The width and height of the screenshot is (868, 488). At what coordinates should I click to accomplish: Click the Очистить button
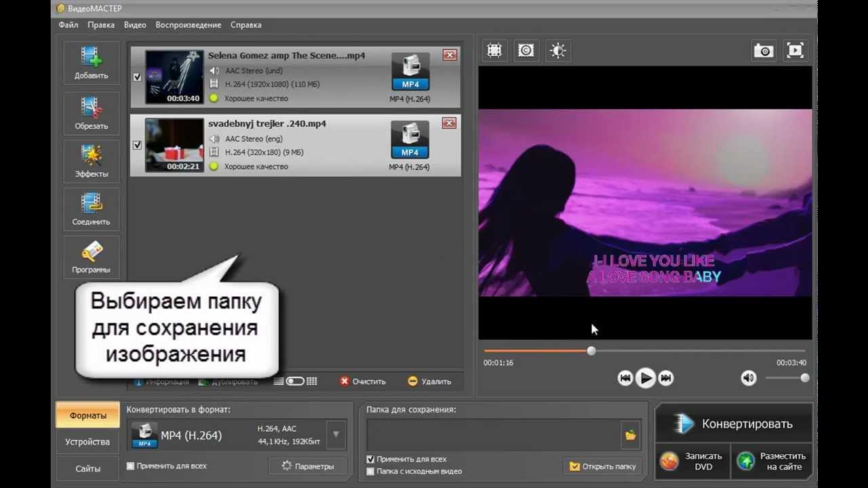coord(363,382)
